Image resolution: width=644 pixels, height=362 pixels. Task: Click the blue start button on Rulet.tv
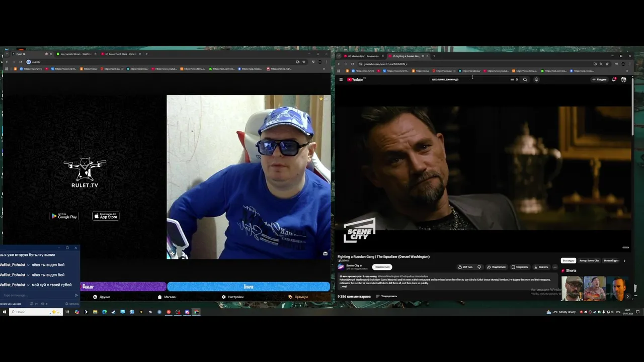(x=249, y=287)
